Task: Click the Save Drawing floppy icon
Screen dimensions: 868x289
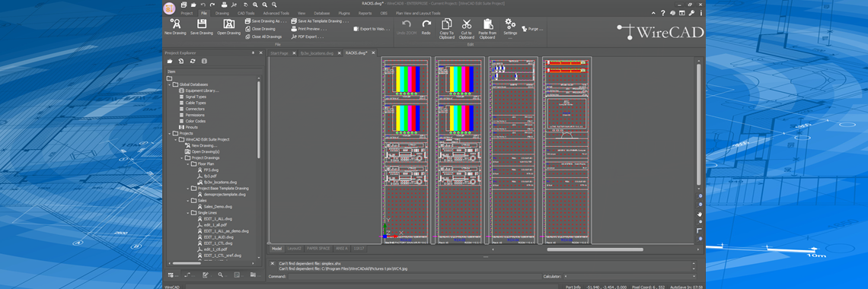Action: coord(202,27)
